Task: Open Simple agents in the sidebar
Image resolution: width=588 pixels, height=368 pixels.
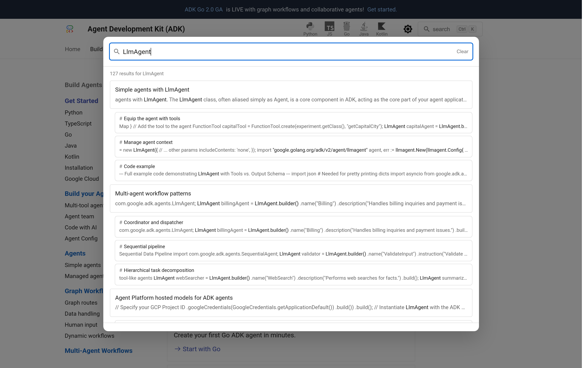Action: pos(83,265)
